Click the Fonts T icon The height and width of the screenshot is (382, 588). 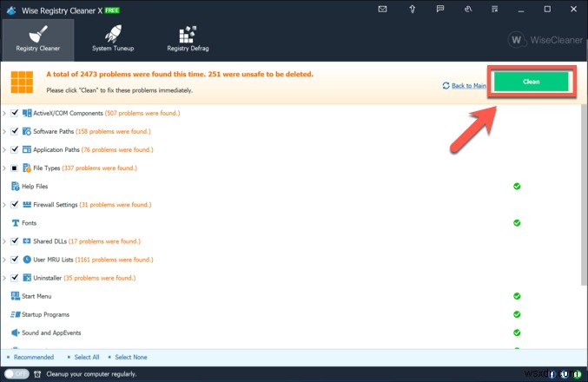click(16, 223)
